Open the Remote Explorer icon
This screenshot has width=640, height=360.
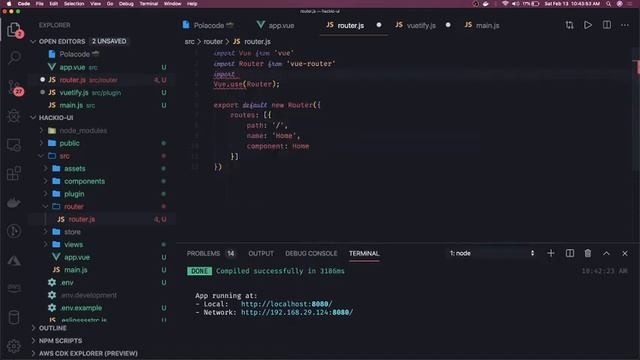[x=14, y=145]
